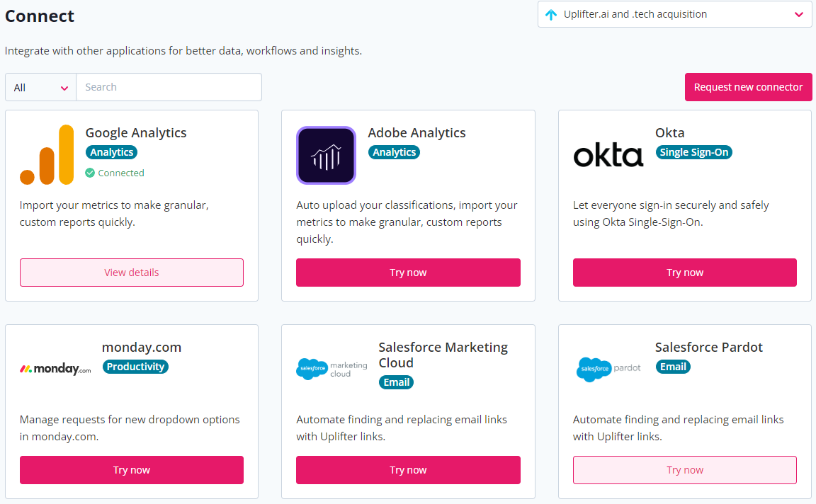This screenshot has width=816, height=504.
Task: Try now for monday.com
Action: 132,470
